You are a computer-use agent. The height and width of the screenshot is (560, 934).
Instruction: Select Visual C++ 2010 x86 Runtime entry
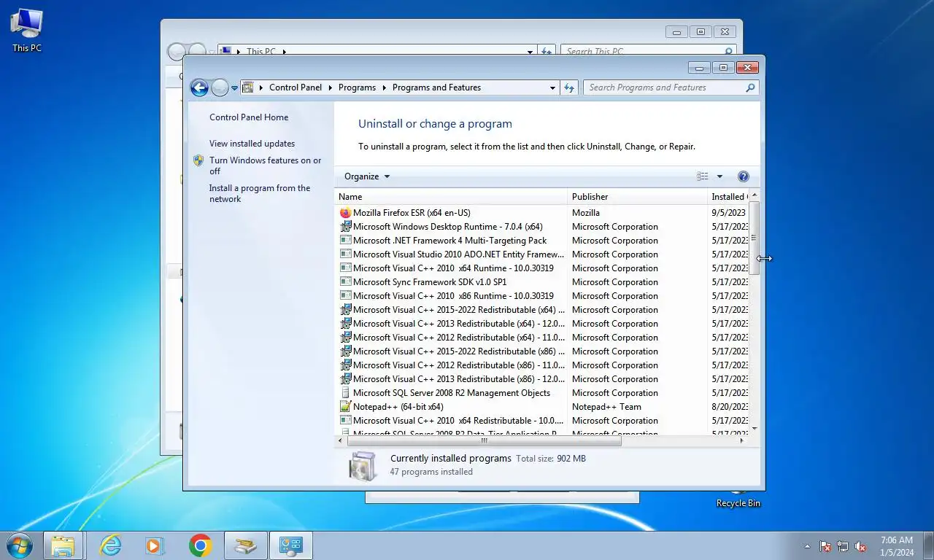tap(453, 296)
